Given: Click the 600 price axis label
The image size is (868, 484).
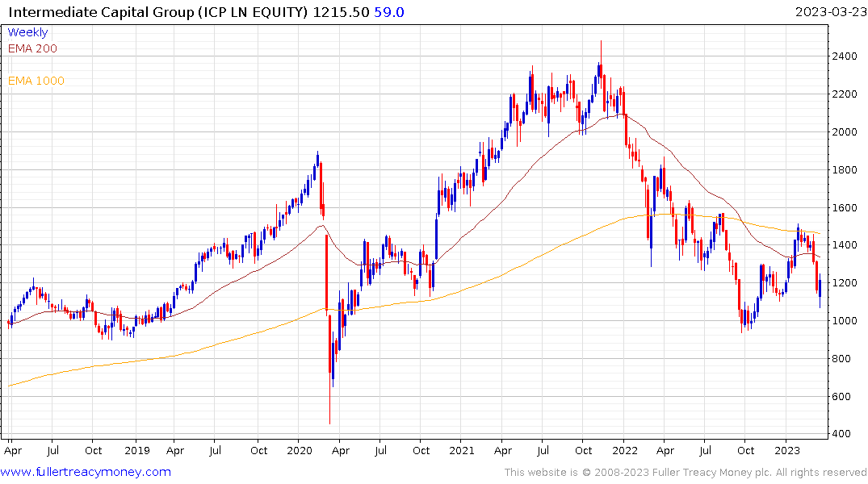Looking at the screenshot, I should click(841, 396).
